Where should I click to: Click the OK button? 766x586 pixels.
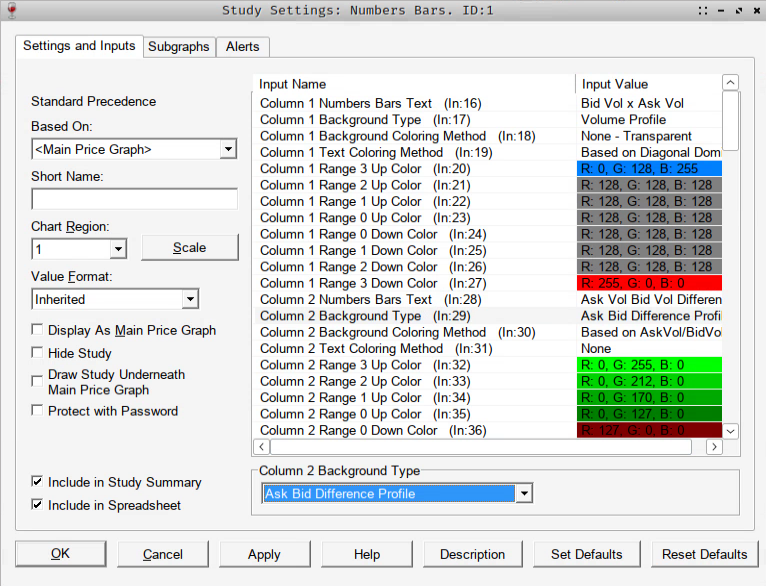(x=61, y=554)
